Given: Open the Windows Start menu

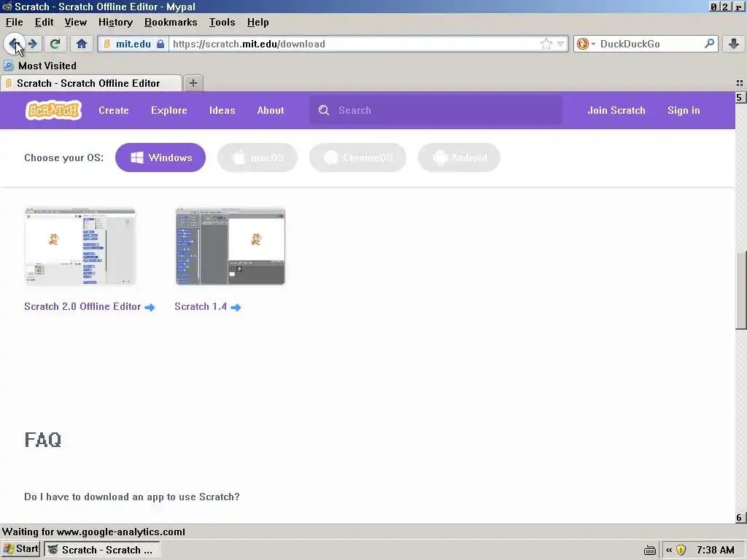Looking at the screenshot, I should (x=20, y=549).
